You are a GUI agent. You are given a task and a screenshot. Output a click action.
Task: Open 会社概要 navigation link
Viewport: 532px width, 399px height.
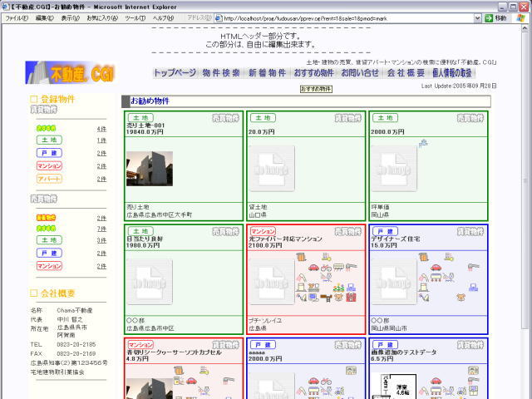coord(406,73)
